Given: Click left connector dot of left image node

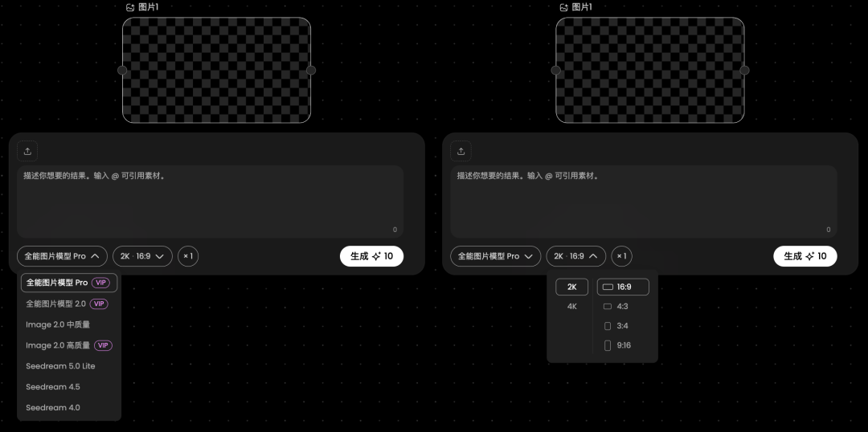Looking at the screenshot, I should tap(122, 70).
